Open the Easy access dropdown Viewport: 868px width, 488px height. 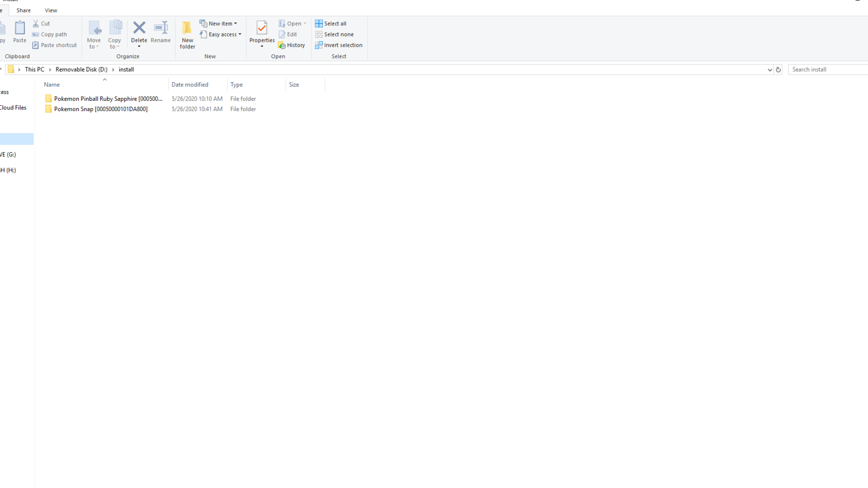pos(221,34)
